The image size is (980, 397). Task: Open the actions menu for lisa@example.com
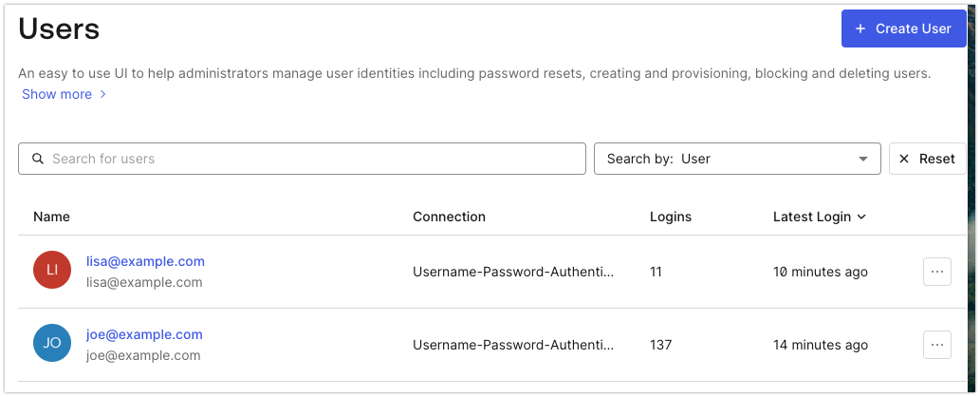pos(937,272)
